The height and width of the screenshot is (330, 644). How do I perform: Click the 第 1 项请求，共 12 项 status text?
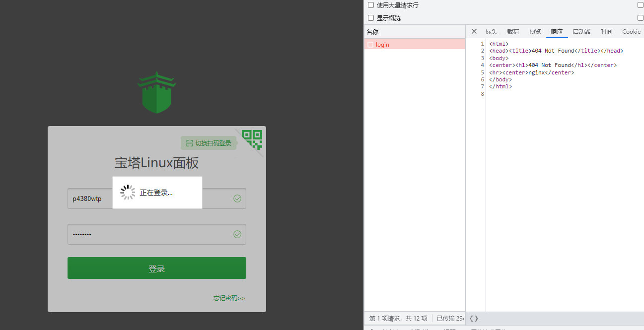398,319
